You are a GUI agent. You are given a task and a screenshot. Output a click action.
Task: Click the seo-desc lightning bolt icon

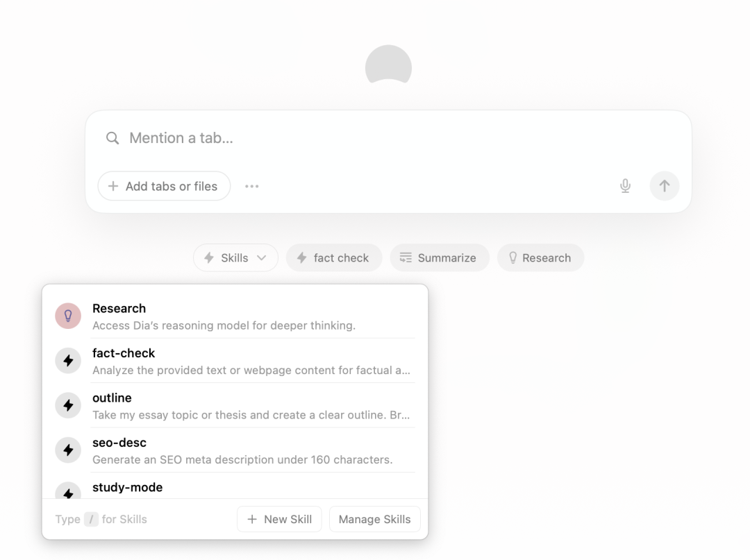(68, 450)
